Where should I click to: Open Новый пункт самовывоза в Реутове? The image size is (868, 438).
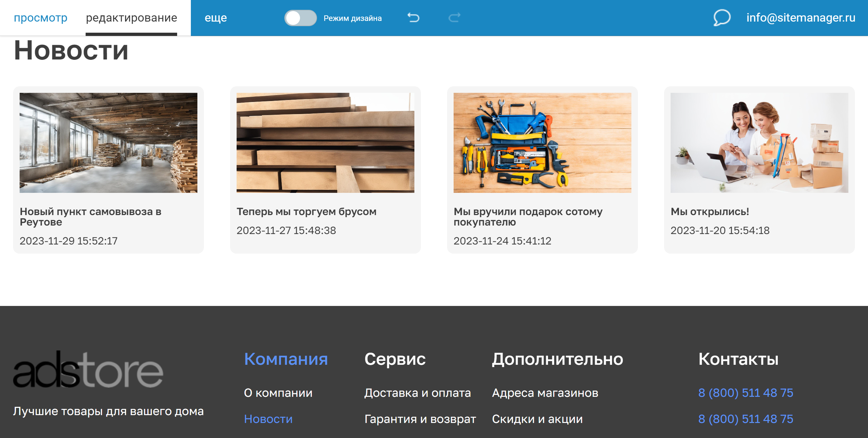tap(91, 217)
